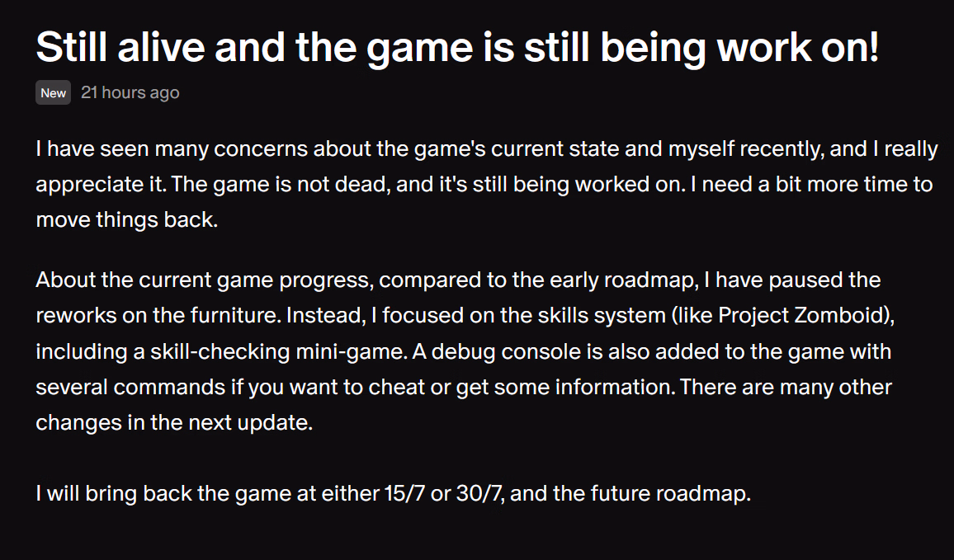The image size is (954, 560).
Task: Click the "21 hours ago" timestamp
Action: (x=130, y=92)
